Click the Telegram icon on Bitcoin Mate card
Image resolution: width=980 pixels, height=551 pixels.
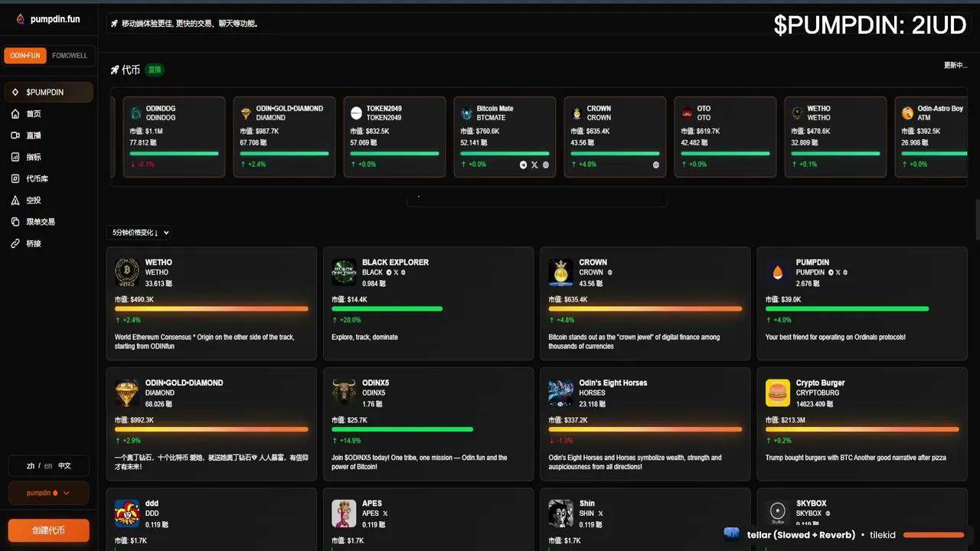coord(524,165)
